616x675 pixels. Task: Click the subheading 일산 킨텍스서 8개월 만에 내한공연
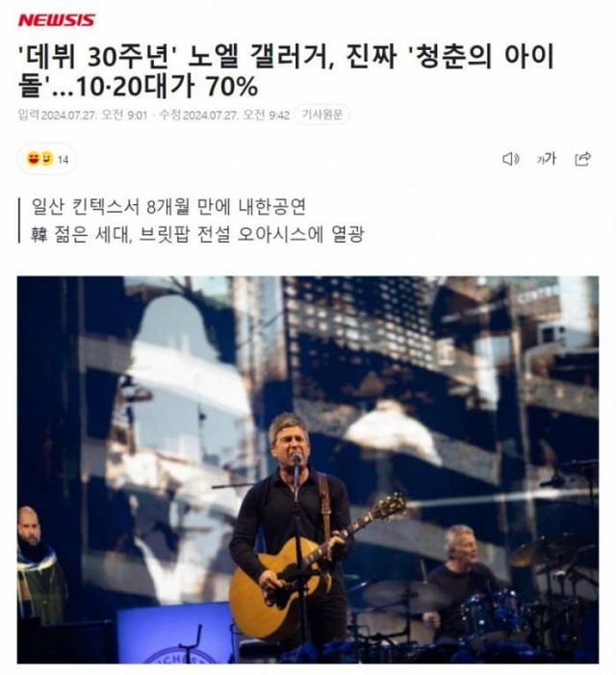point(168,207)
